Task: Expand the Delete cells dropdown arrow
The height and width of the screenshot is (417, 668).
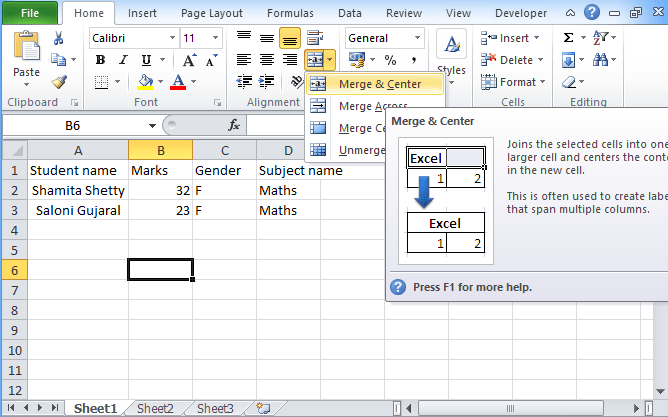Action: pyautogui.click(x=541, y=60)
